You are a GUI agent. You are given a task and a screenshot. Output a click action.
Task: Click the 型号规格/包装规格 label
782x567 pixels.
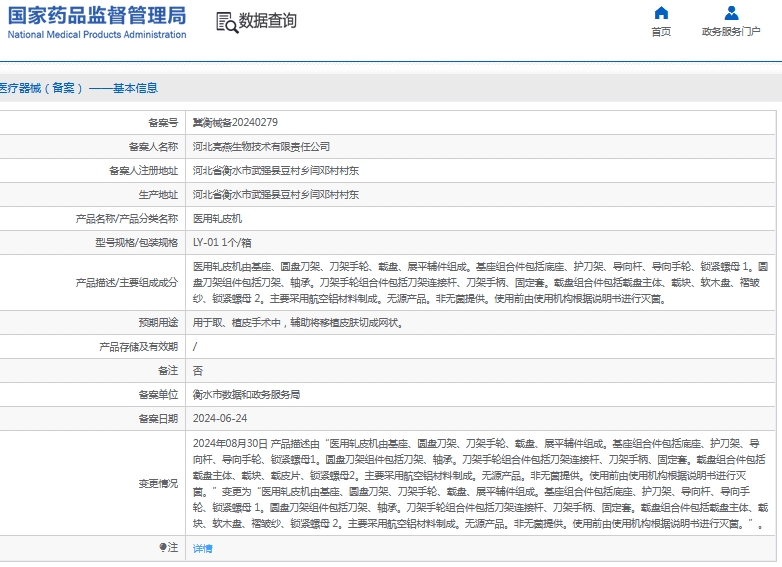(136, 242)
